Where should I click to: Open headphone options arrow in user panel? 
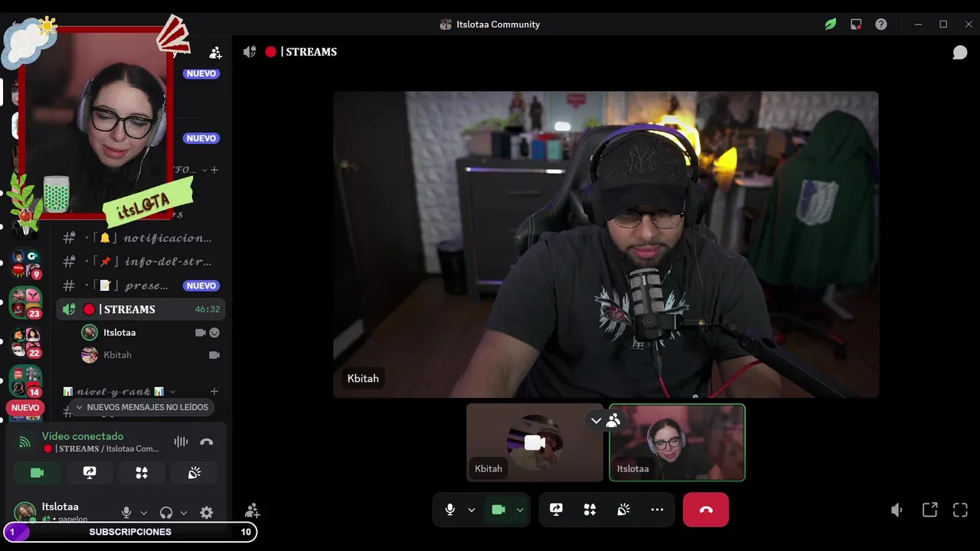click(183, 513)
